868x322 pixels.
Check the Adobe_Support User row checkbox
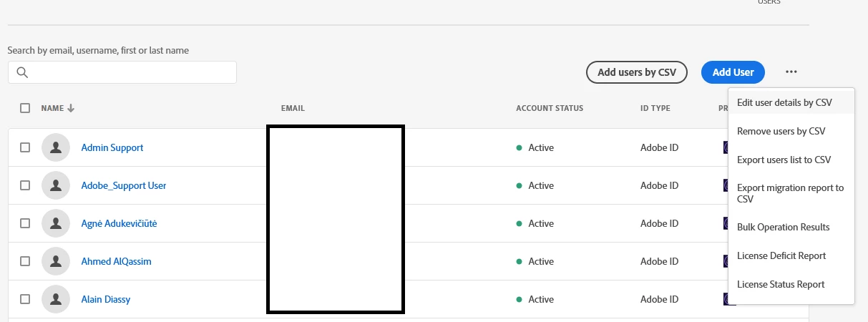tap(25, 185)
